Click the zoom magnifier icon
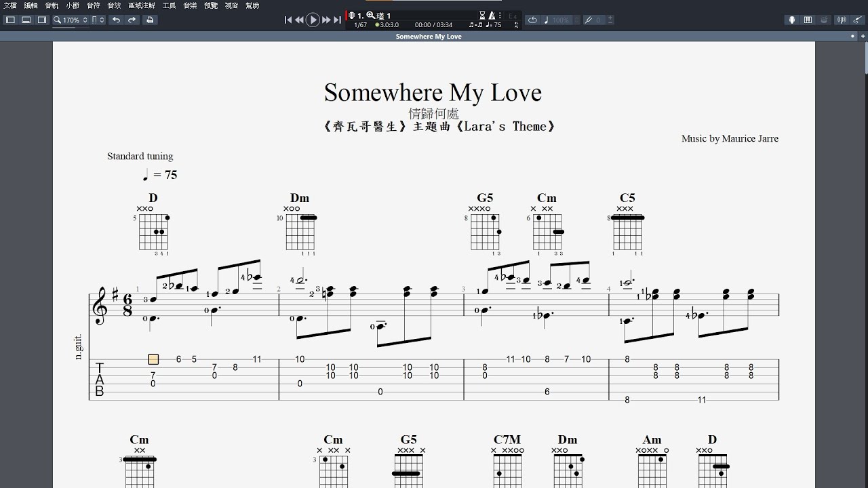Image resolution: width=868 pixels, height=488 pixels. point(371,15)
